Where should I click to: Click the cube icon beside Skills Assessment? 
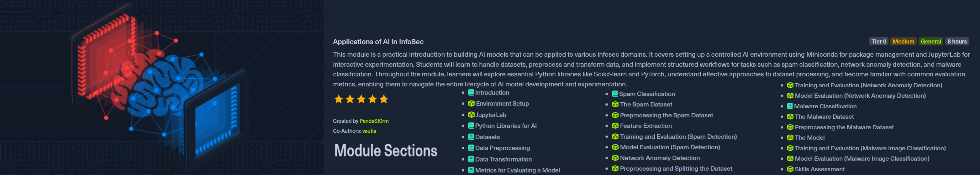pos(790,169)
